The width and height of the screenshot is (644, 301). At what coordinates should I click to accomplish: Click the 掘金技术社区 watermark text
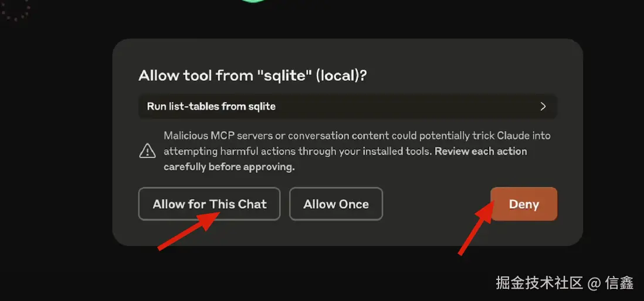(x=539, y=282)
